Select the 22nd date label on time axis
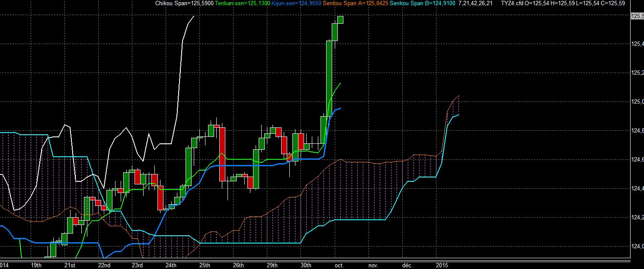 [104, 265]
